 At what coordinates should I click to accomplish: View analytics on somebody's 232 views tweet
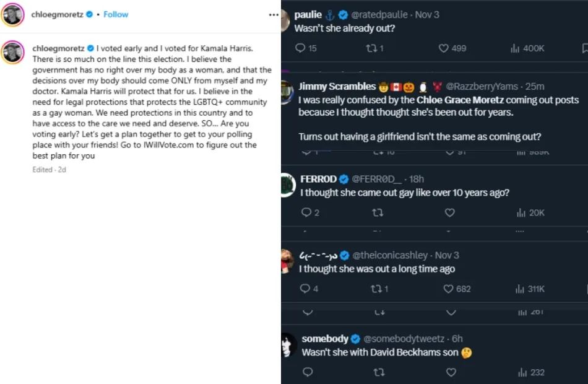[523, 372]
